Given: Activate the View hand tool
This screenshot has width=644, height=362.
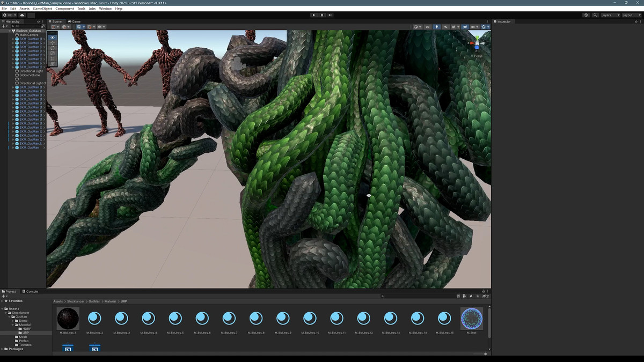Looking at the screenshot, I should tap(53, 38).
